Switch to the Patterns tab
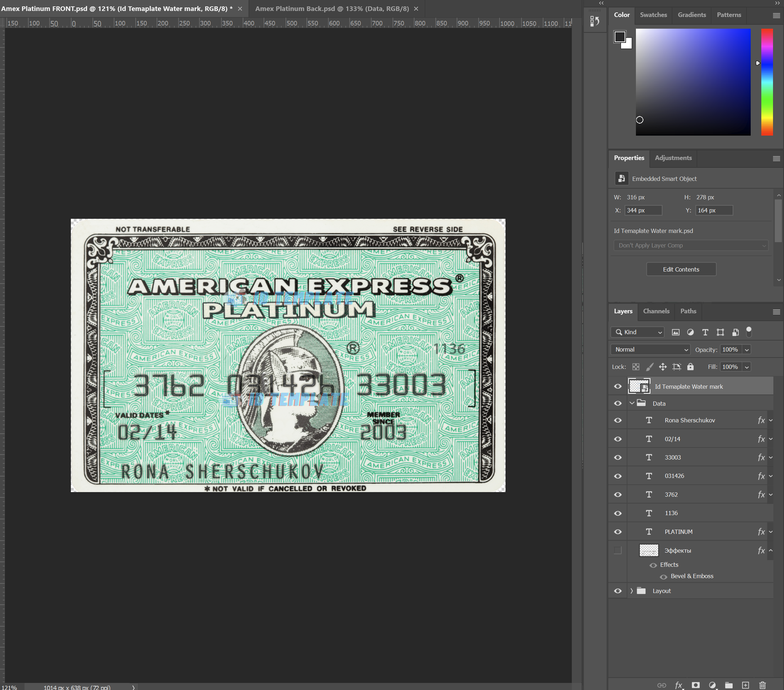The width and height of the screenshot is (784, 690). pyautogui.click(x=729, y=15)
